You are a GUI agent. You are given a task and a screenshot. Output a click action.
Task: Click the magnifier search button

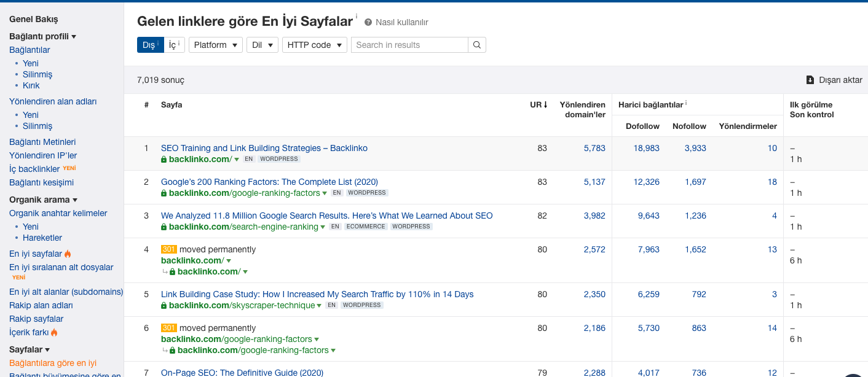pos(477,45)
